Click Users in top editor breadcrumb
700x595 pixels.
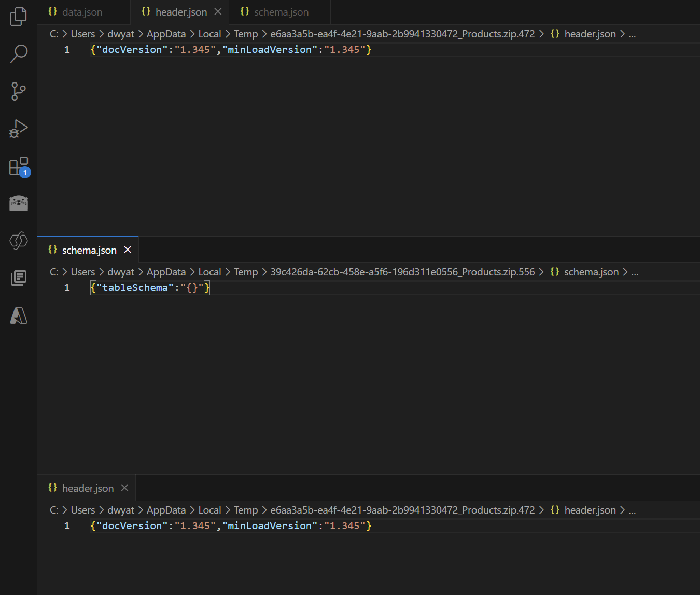point(83,34)
